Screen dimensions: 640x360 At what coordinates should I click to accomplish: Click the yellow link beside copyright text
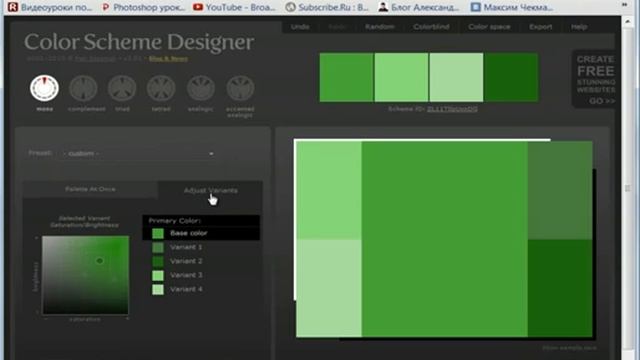pos(168,59)
